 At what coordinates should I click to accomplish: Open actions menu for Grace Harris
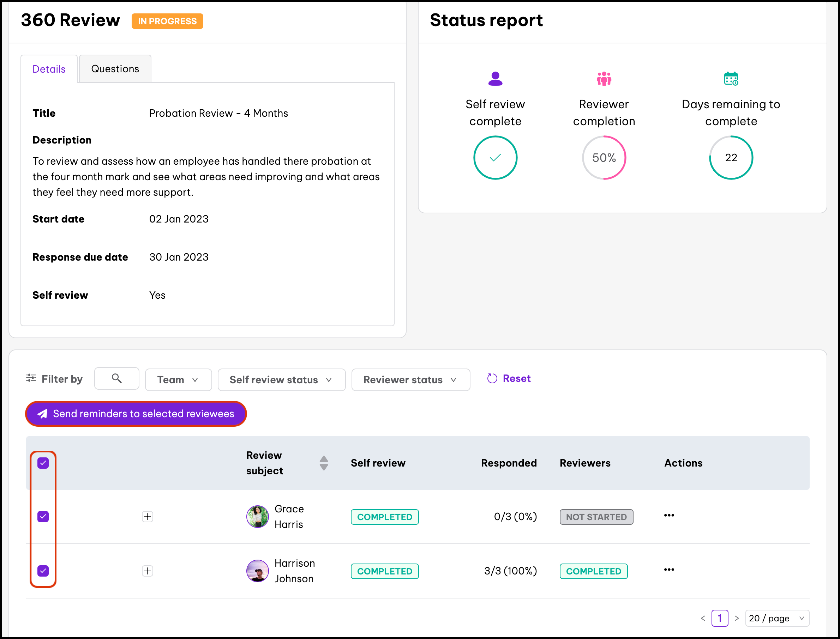[x=669, y=515]
